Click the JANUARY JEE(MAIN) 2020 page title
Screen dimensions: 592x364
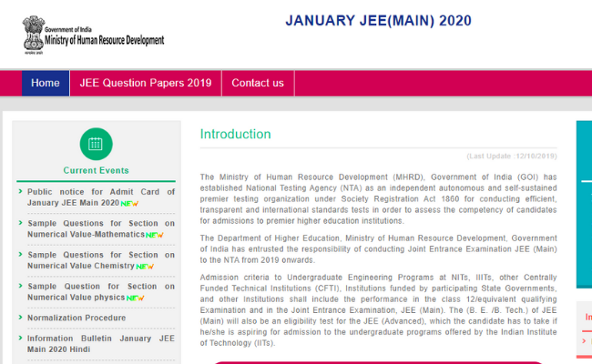(x=378, y=21)
